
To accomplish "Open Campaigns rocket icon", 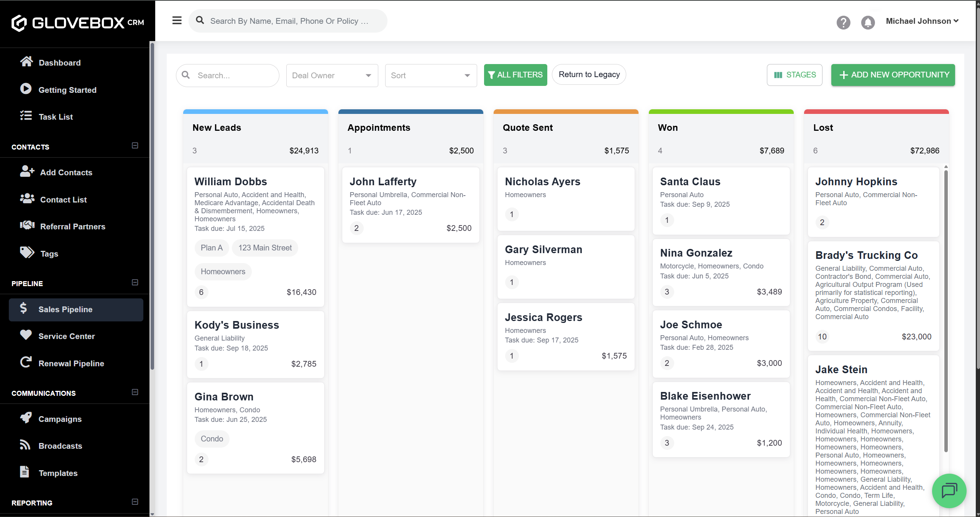I will click(26, 418).
